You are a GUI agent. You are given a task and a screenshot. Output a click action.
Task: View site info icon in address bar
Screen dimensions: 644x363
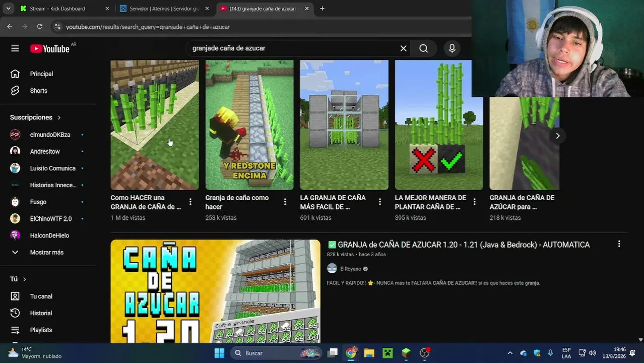tap(57, 27)
